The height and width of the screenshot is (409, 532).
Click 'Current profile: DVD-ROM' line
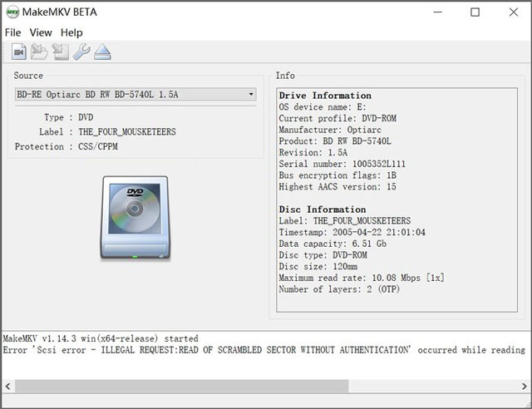click(337, 118)
